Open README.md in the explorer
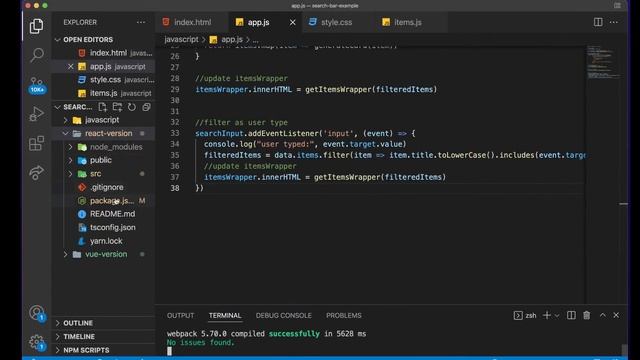This screenshot has height=360, width=640. coord(104,214)
